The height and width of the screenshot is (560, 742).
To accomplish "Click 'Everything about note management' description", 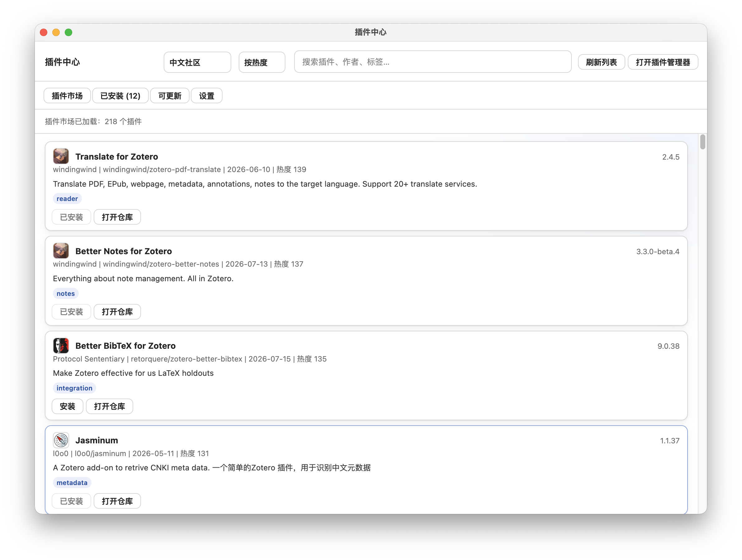I will [143, 278].
